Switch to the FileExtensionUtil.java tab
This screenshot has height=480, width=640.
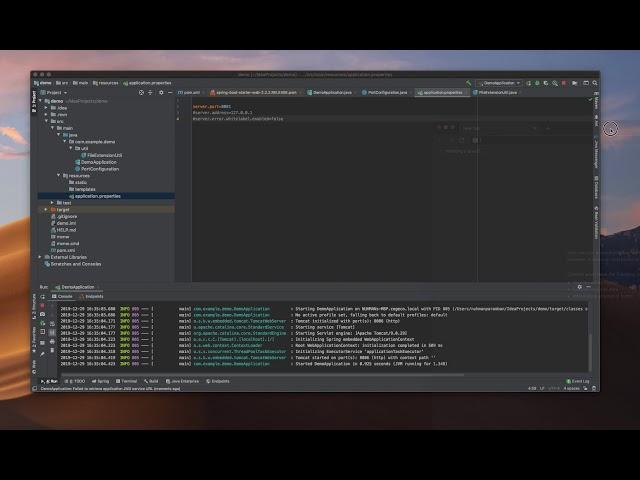click(x=495, y=93)
